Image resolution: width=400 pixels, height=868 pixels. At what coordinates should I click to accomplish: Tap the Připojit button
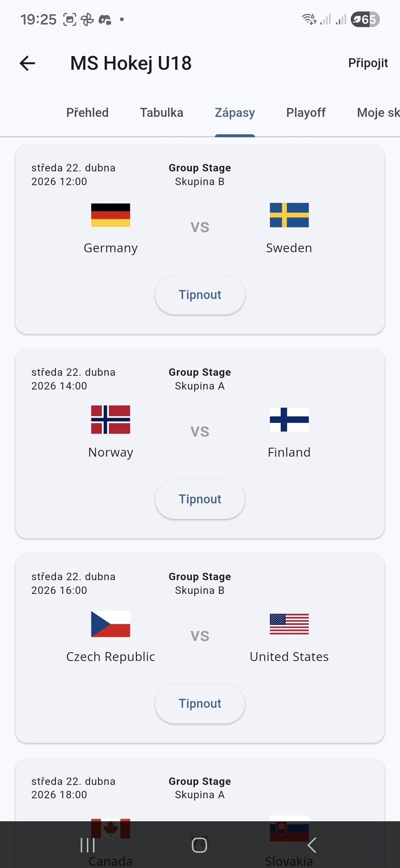368,63
